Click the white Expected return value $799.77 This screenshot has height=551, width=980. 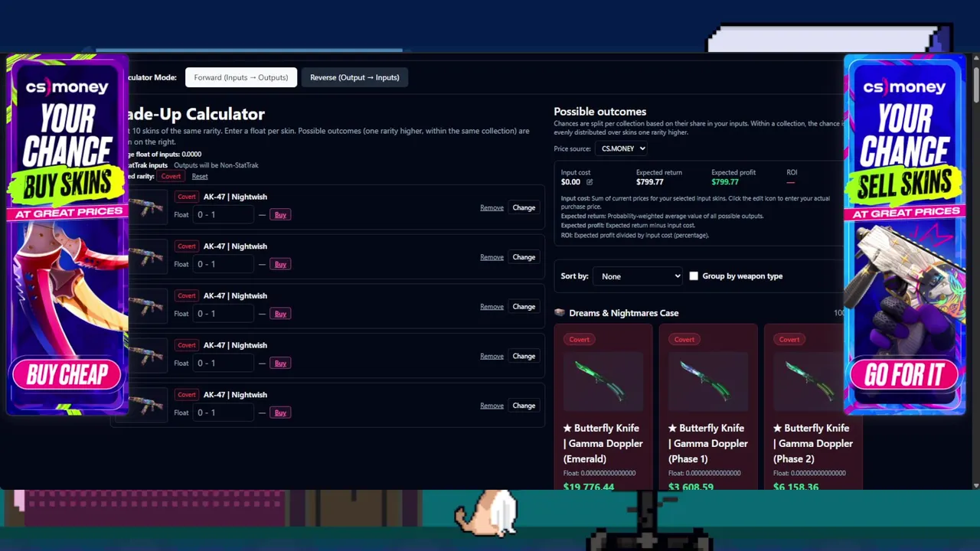(650, 182)
